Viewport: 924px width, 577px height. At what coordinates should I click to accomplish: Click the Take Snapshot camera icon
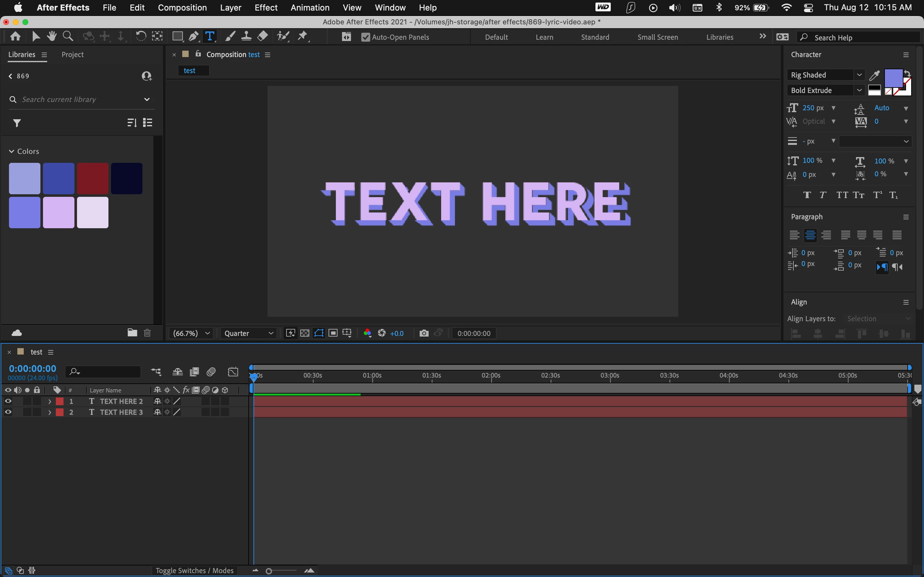[x=424, y=333]
